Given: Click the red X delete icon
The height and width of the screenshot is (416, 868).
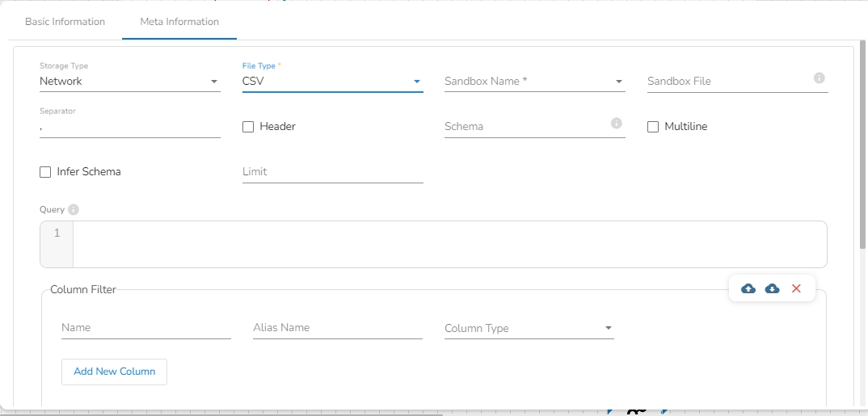Looking at the screenshot, I should (x=796, y=288).
